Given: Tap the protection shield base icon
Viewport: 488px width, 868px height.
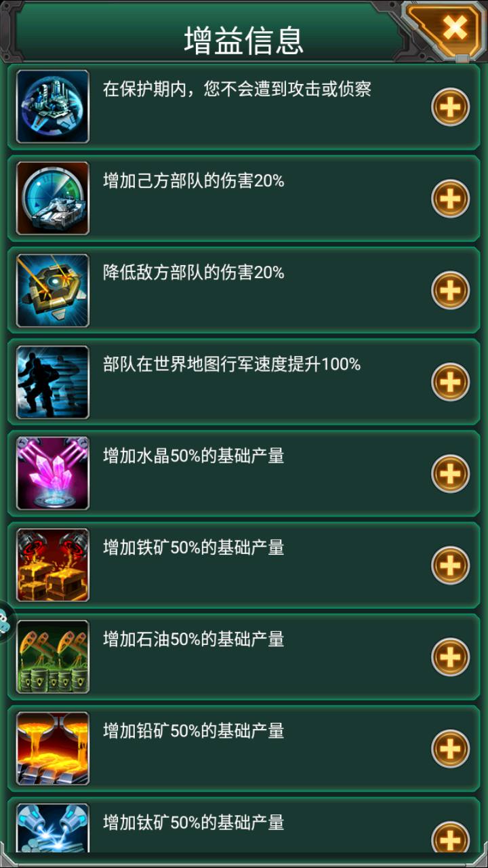Looking at the screenshot, I should pos(53,106).
